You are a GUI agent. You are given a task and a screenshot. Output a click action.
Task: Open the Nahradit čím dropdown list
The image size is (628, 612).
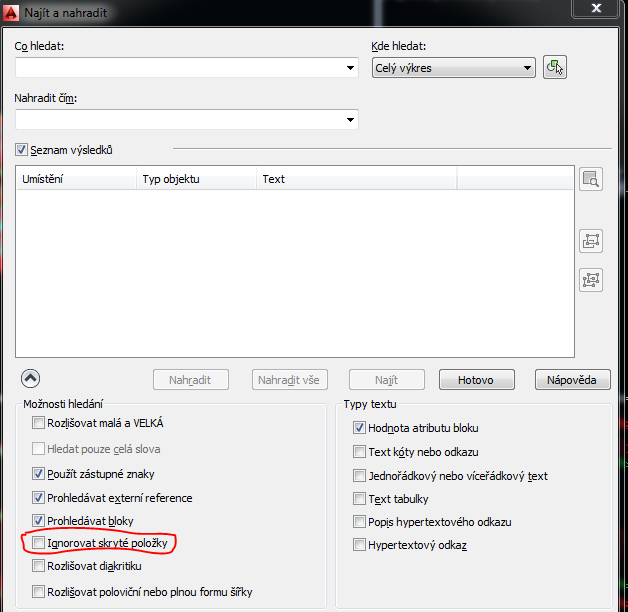click(x=350, y=120)
